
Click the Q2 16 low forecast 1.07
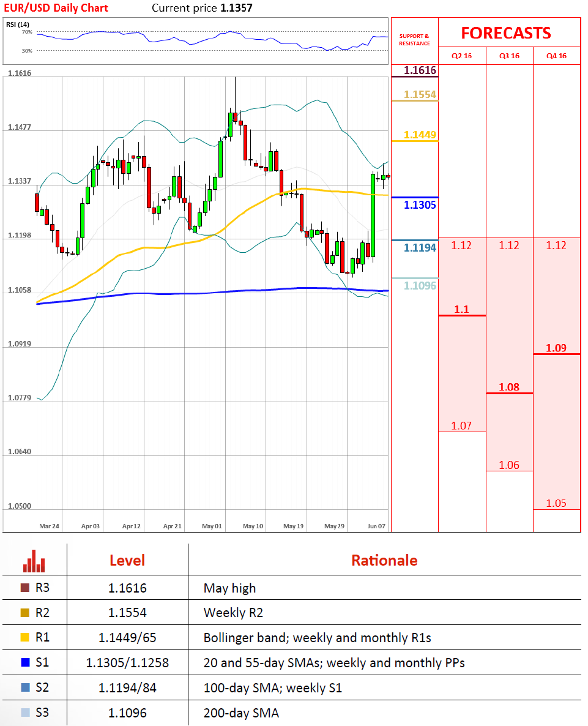[461, 426]
